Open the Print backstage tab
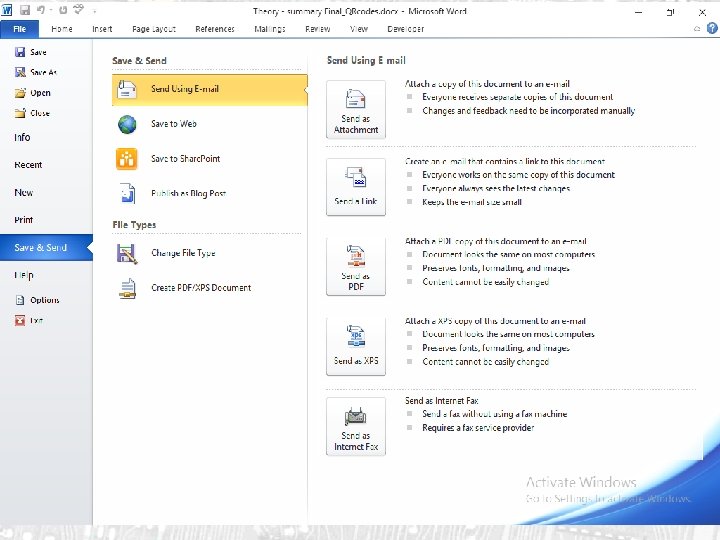The height and width of the screenshot is (540, 720). pyautogui.click(x=23, y=219)
